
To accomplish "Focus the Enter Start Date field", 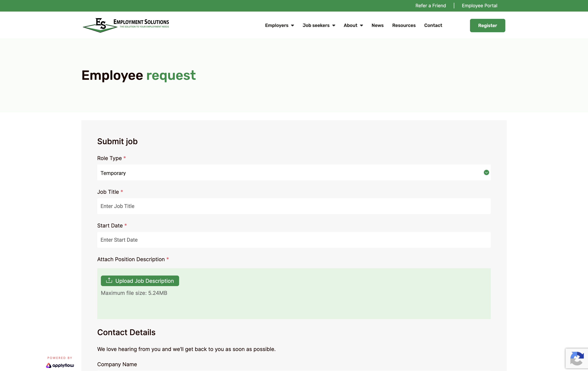I will pos(294,240).
